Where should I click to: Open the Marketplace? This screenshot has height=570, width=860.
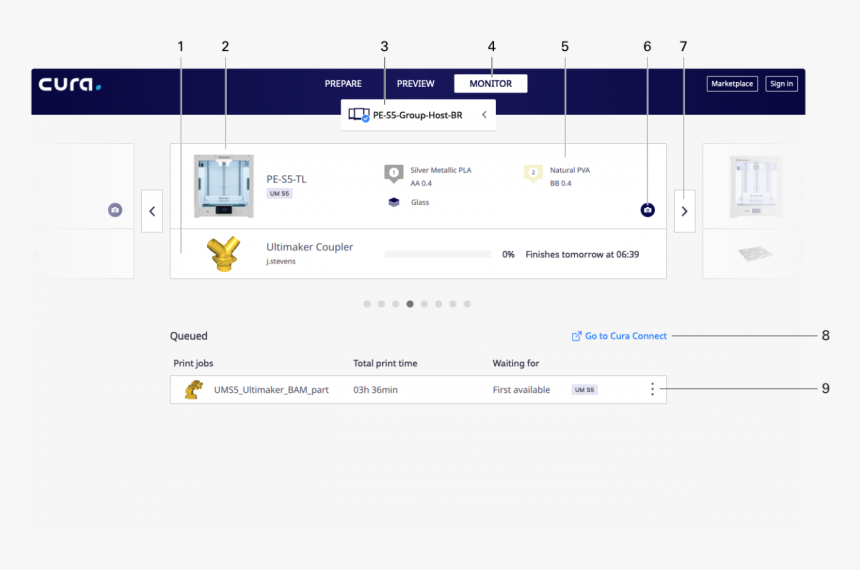click(x=732, y=83)
